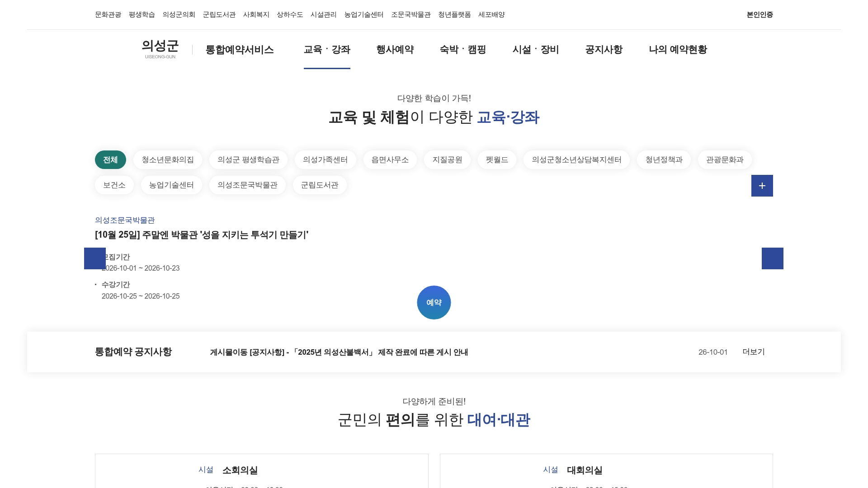868x488 pixels.
Task: Open 사회복지 top link
Action: pos(256,14)
